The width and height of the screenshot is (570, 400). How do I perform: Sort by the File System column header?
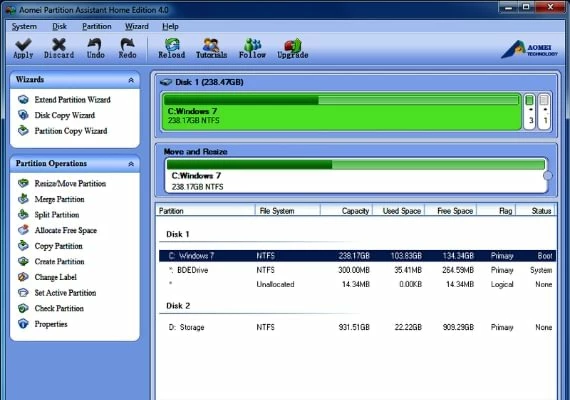(288, 211)
